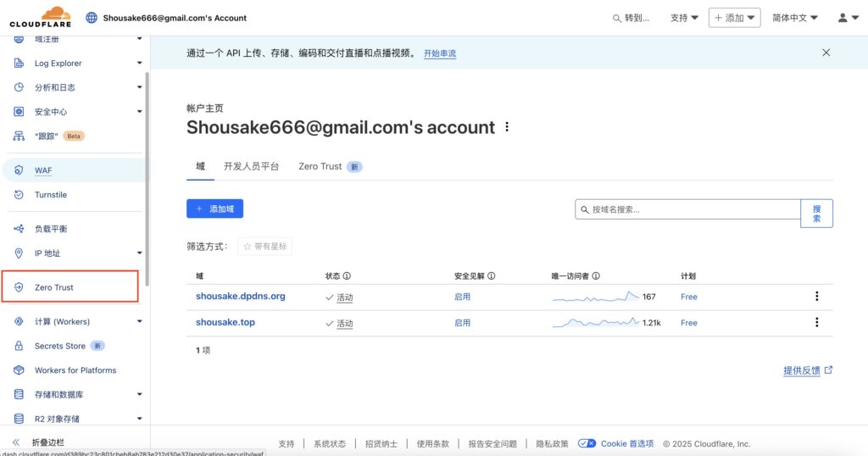The width and height of the screenshot is (868, 456).
Task: Click the WAF sidebar icon
Action: pyautogui.click(x=19, y=170)
